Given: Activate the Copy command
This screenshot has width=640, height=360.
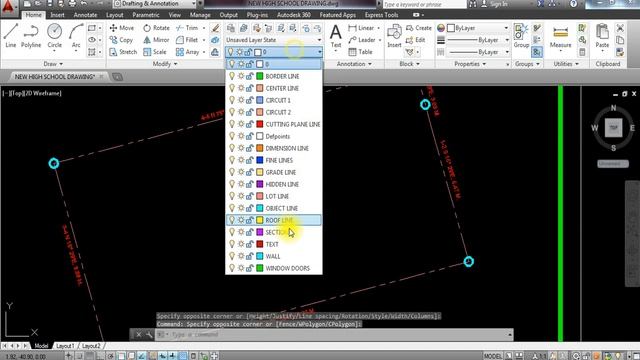Looking at the screenshot, I should click(121, 40).
